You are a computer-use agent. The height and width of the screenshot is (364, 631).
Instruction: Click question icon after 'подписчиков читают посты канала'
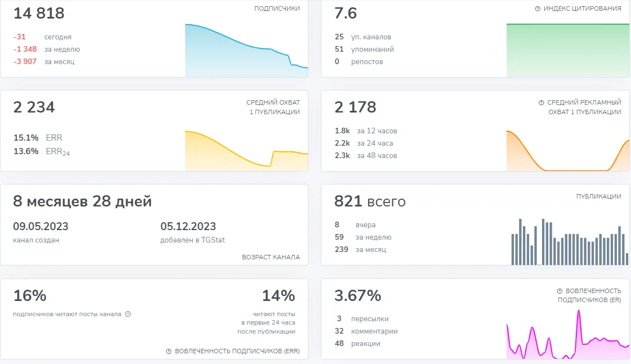coord(128,314)
